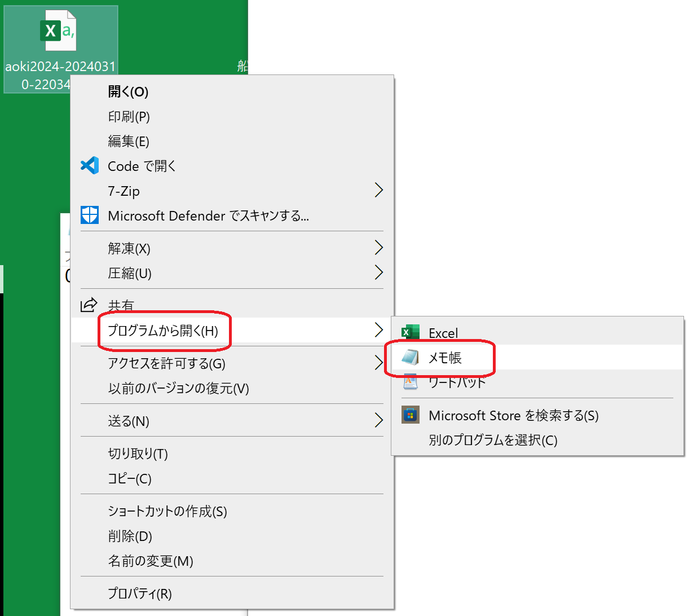Click the share icon next to 共有
The width and height of the screenshot is (697, 616).
click(89, 305)
